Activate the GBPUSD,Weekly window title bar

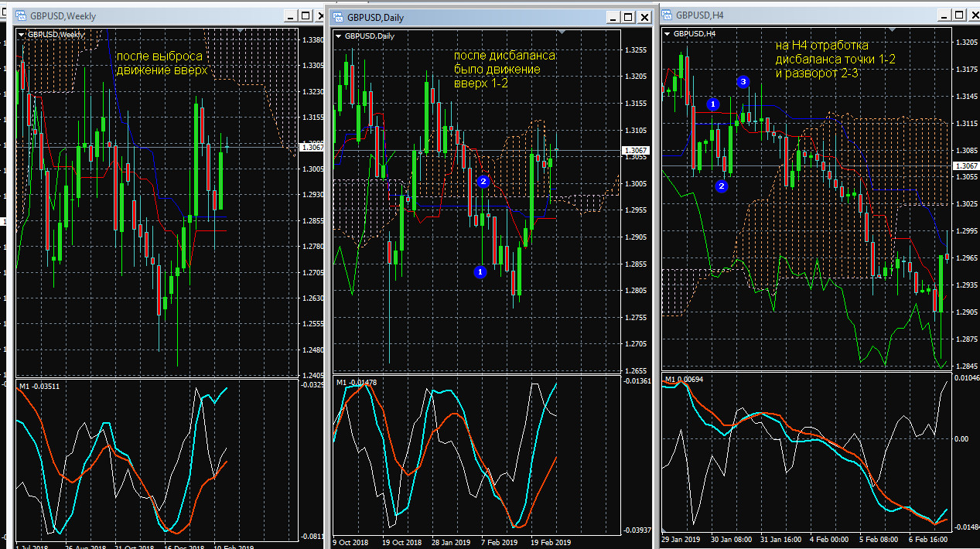point(155,16)
